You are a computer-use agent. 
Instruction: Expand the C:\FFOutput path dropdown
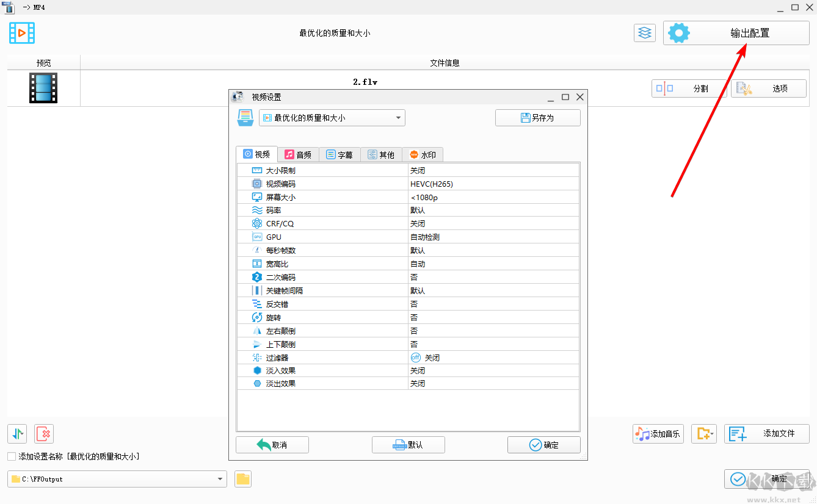[221, 479]
